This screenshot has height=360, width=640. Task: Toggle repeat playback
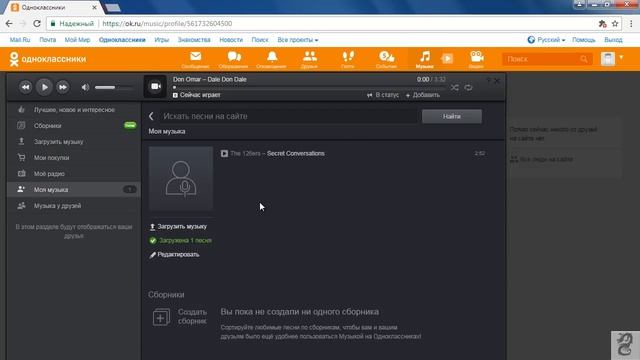pos(469,87)
